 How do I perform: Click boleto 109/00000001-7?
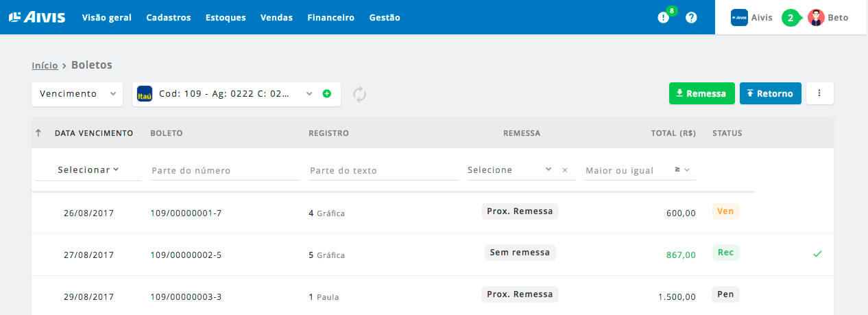(x=186, y=213)
